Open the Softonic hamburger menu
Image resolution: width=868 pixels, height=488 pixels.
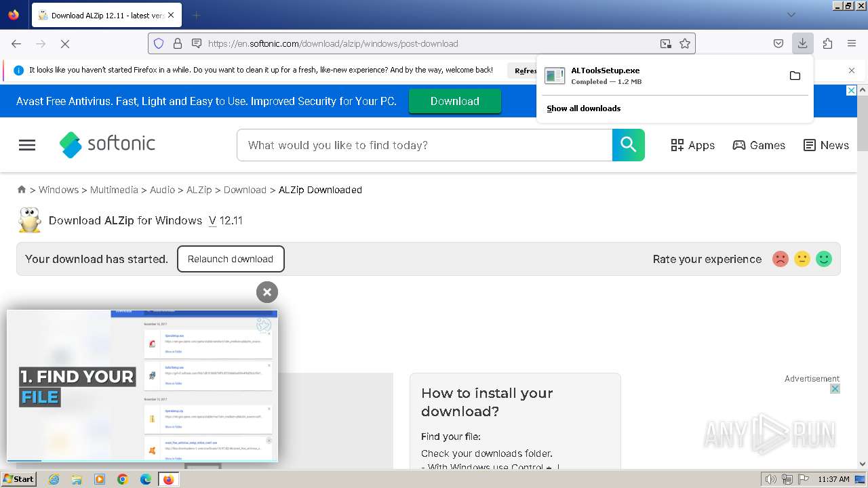pyautogui.click(x=27, y=145)
